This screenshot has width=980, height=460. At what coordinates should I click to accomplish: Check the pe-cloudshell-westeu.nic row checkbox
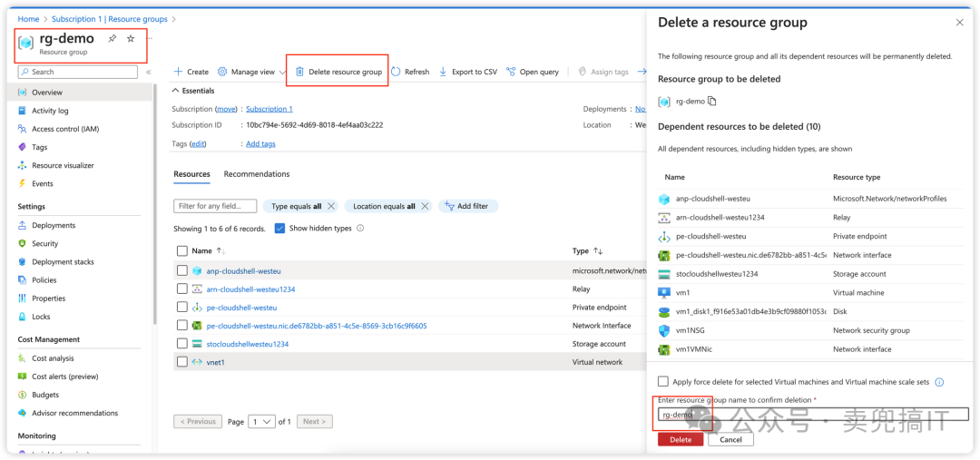click(x=181, y=325)
